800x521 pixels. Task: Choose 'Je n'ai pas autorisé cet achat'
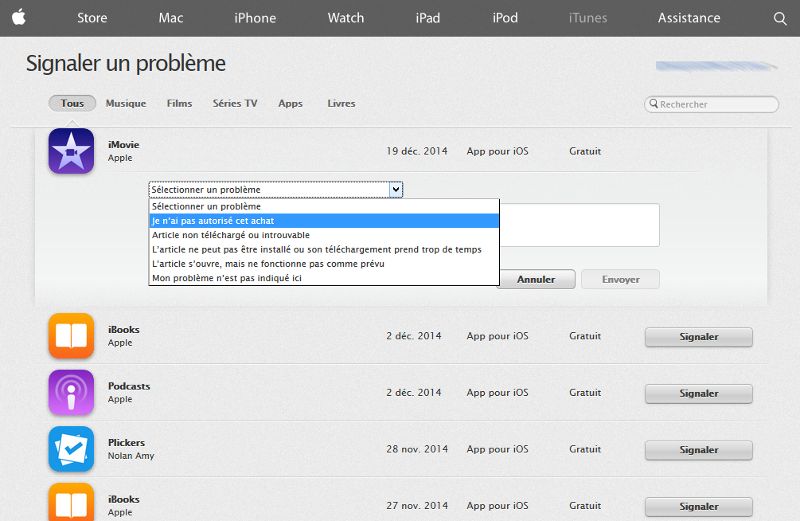coord(323,221)
